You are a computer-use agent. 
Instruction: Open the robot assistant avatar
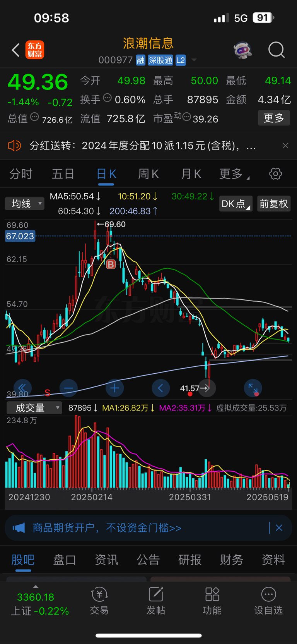coord(242,50)
